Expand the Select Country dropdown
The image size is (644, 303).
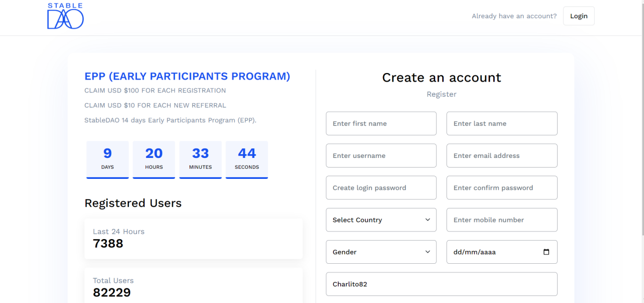381,220
